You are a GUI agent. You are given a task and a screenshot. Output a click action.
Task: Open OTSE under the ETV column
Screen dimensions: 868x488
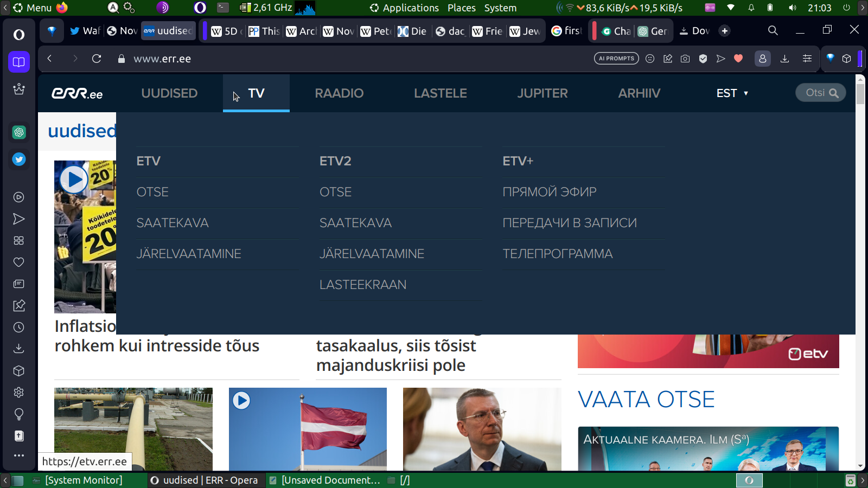pyautogui.click(x=152, y=192)
